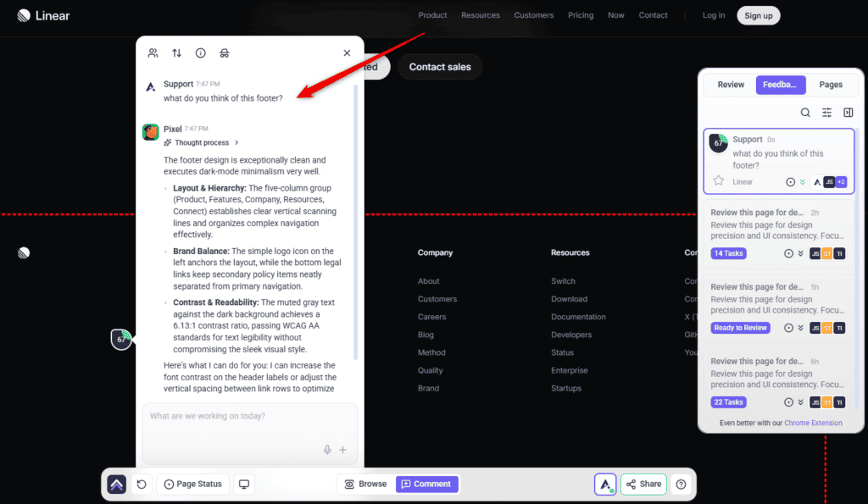Open the Download footer link
This screenshot has height=504, width=868.
point(569,299)
